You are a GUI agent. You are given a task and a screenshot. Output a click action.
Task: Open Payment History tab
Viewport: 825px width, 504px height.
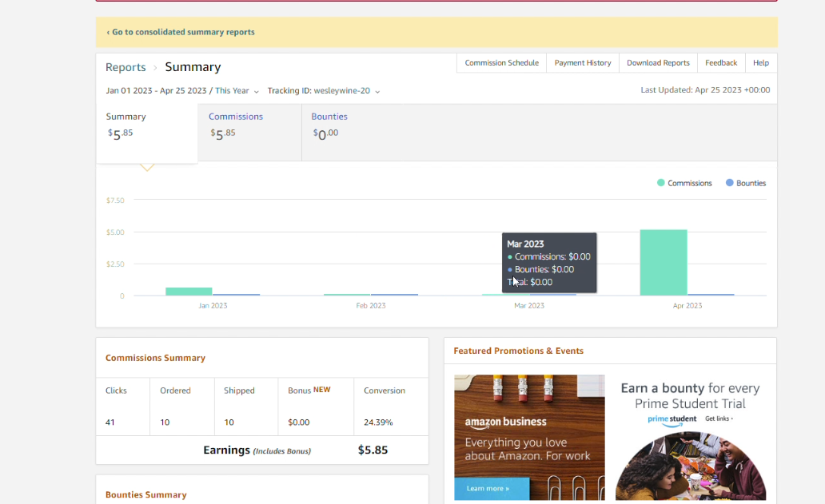pyautogui.click(x=583, y=62)
